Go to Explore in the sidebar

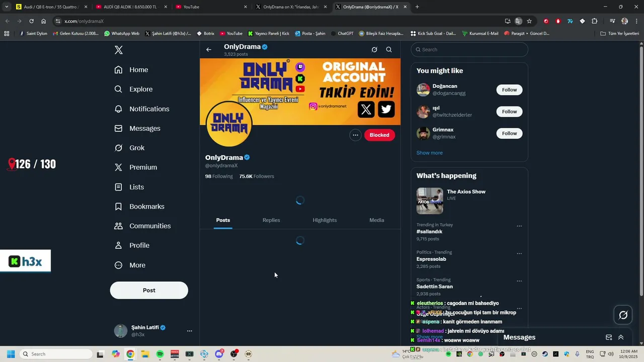(x=133, y=89)
